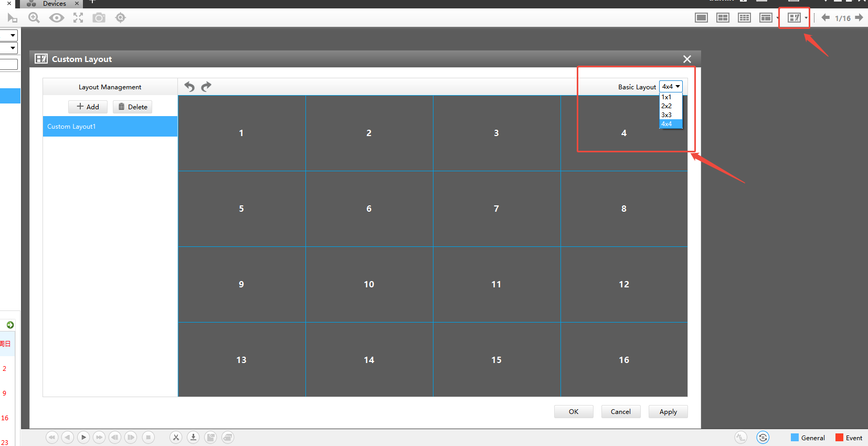
Task: Click the fast forward playback button
Action: (x=99, y=437)
